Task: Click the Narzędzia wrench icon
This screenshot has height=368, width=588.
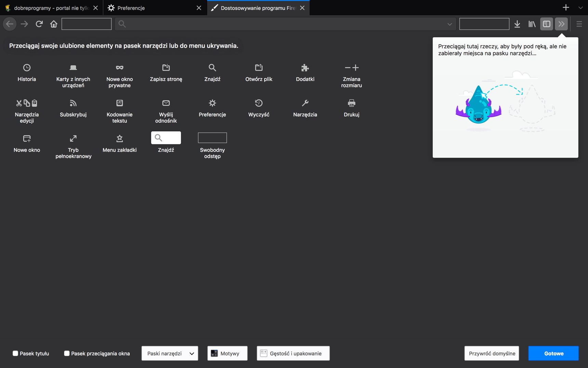Action: click(x=305, y=103)
